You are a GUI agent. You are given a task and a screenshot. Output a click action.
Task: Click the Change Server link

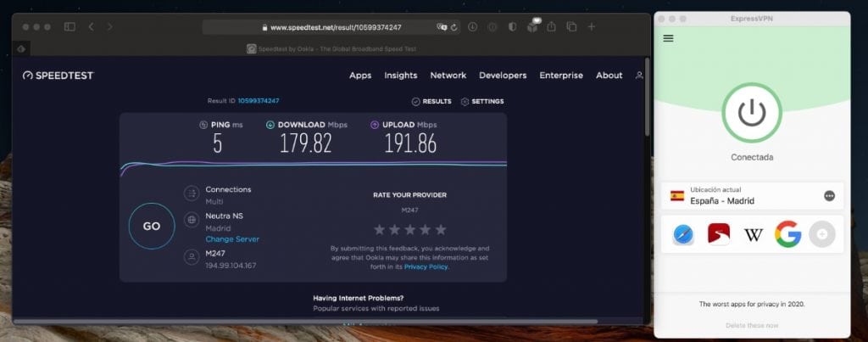pyautogui.click(x=232, y=239)
